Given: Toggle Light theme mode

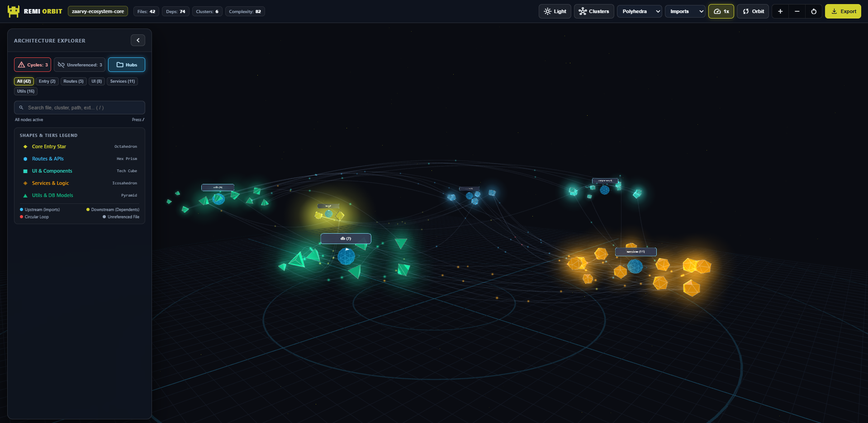Looking at the screenshot, I should click(x=555, y=11).
